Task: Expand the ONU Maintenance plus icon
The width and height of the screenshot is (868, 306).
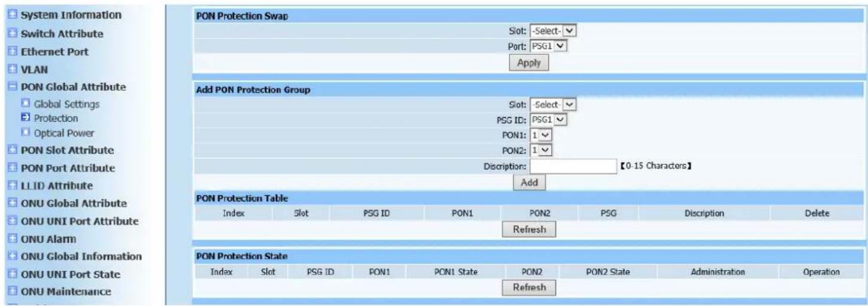Action: (13, 292)
